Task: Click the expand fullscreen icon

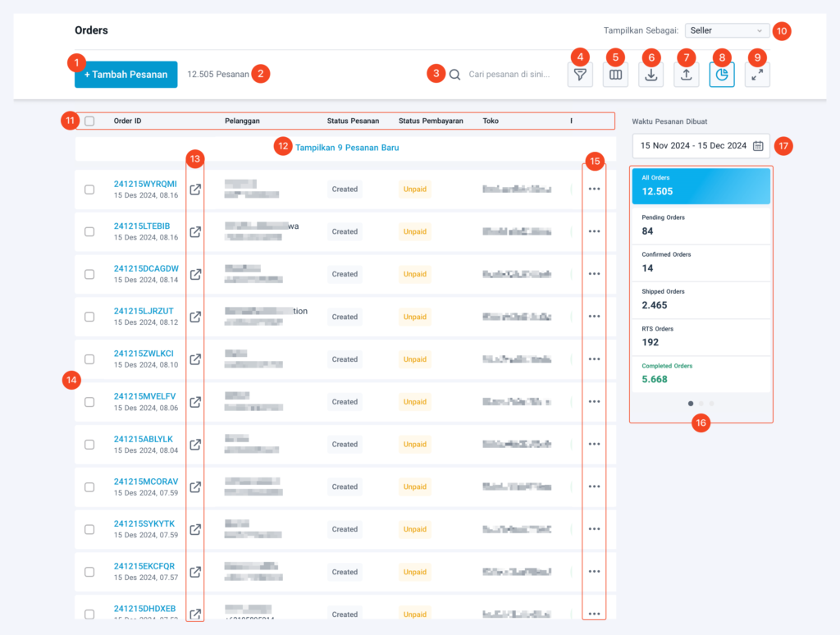Action: pyautogui.click(x=757, y=75)
